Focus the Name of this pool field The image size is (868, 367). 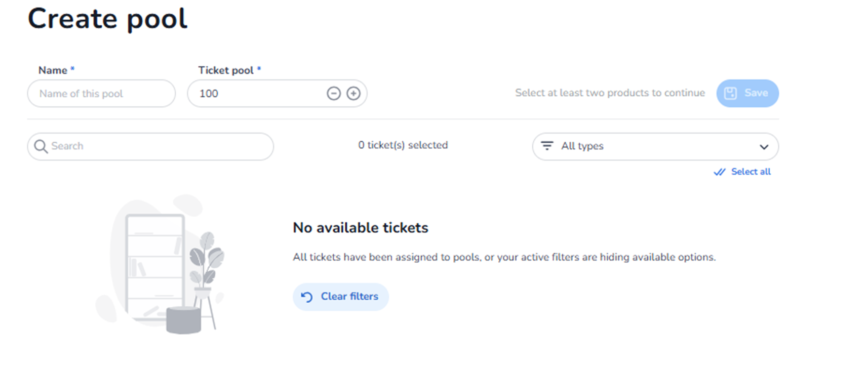[101, 94]
